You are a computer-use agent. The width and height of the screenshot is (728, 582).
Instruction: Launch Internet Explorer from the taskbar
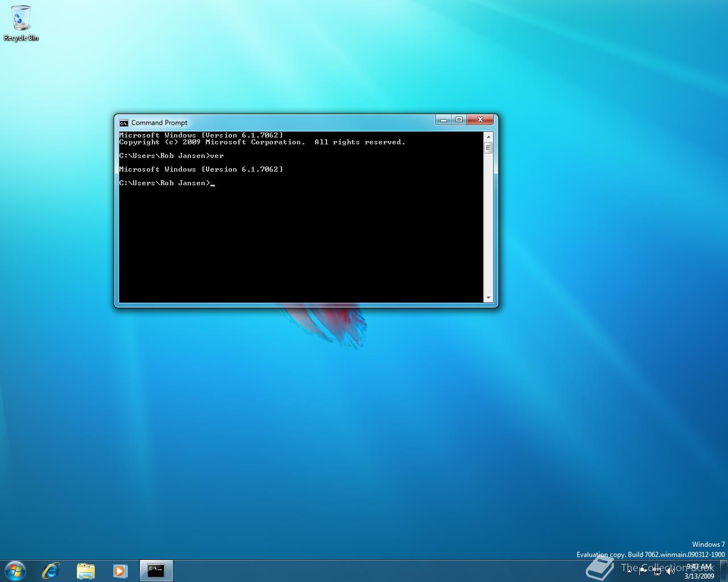click(51, 571)
